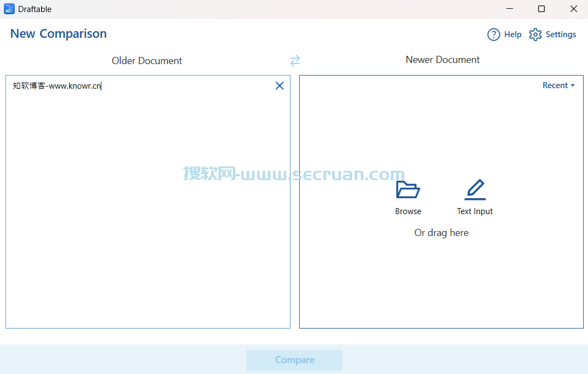
Task: Open Help question mark icon
Action: tap(494, 34)
